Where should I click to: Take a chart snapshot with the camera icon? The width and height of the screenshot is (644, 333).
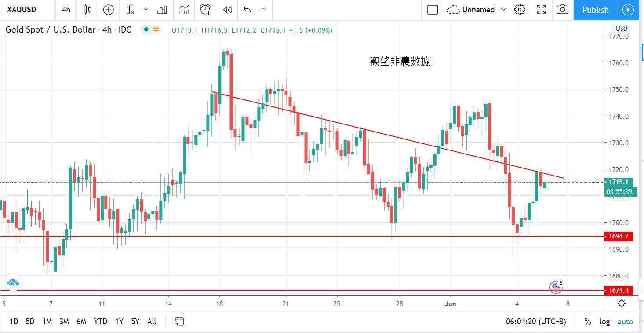[x=562, y=10]
